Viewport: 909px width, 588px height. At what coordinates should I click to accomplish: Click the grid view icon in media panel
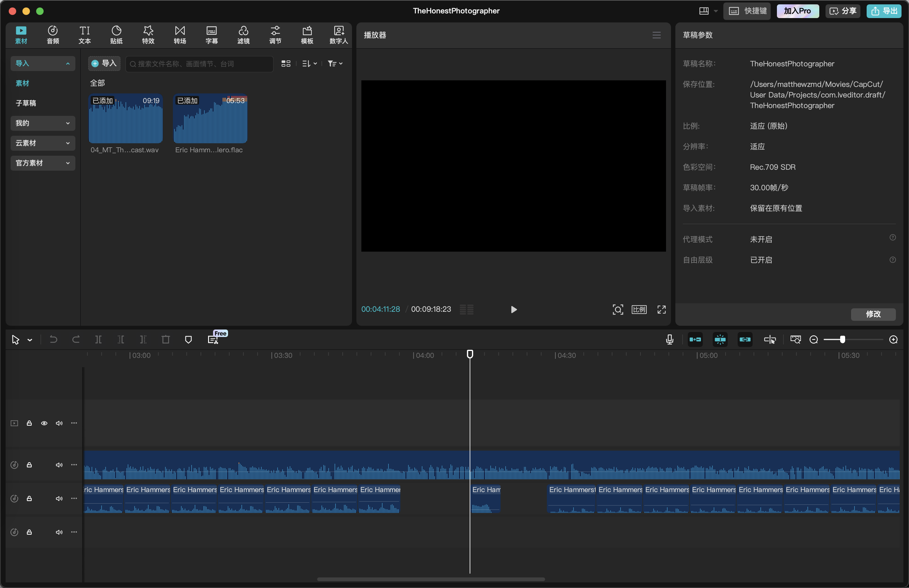pos(286,64)
